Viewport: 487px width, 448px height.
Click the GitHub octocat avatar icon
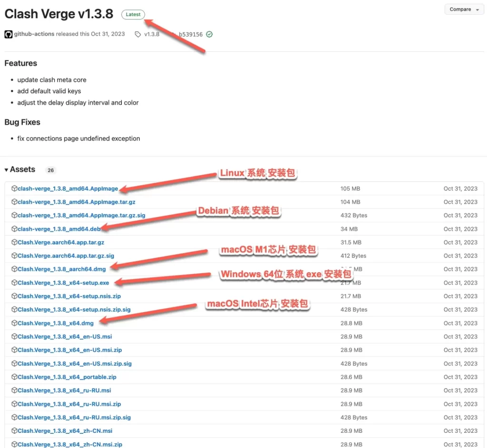pos(8,34)
